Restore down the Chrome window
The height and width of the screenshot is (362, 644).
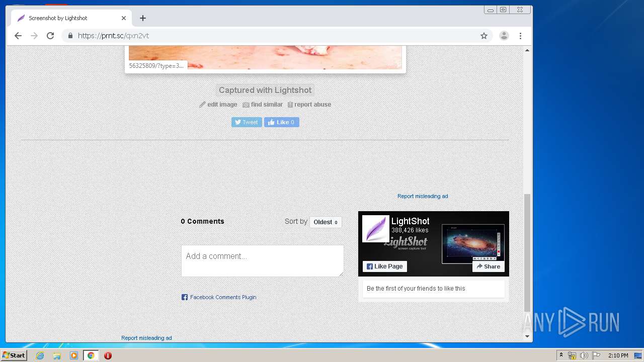[503, 10]
